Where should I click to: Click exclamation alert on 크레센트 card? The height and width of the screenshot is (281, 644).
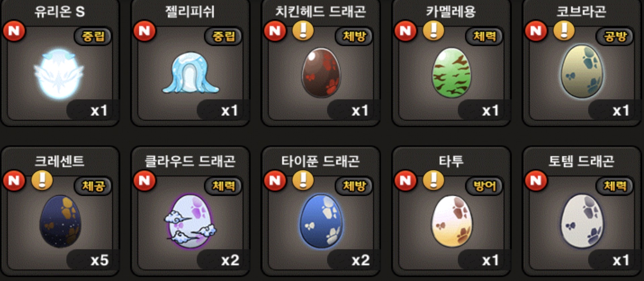[x=42, y=180]
